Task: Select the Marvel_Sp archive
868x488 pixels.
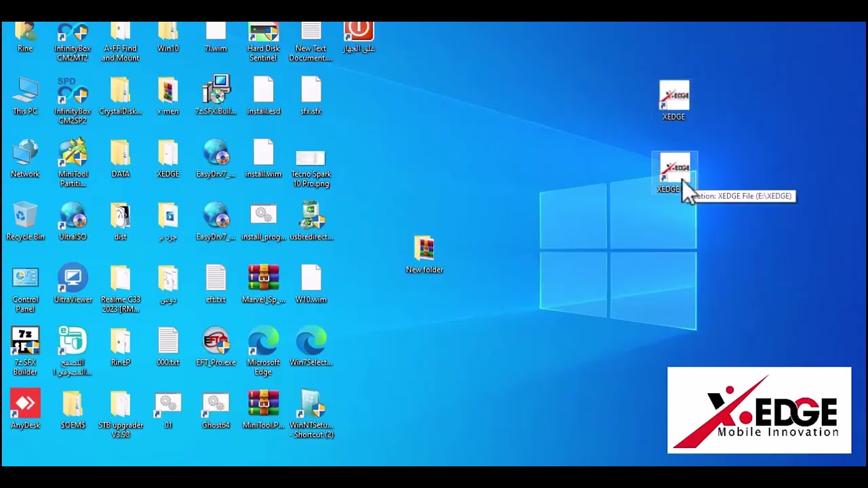Action: [263, 284]
